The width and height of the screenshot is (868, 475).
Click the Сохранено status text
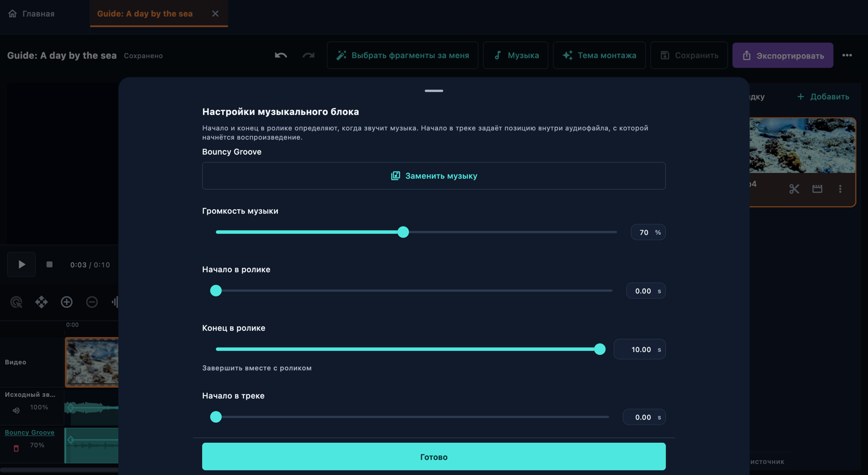pos(144,56)
